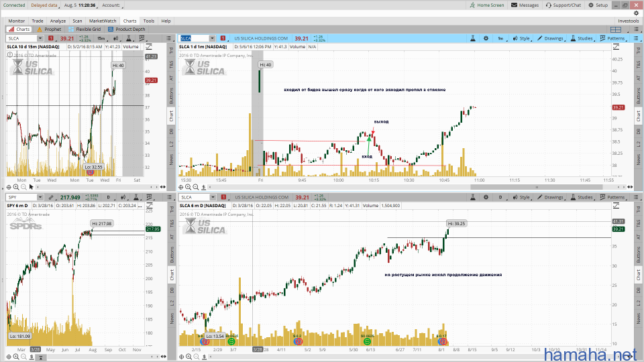Click the link icon beside the SPY symbol
This screenshot has height=362, width=644.
tap(51, 197)
